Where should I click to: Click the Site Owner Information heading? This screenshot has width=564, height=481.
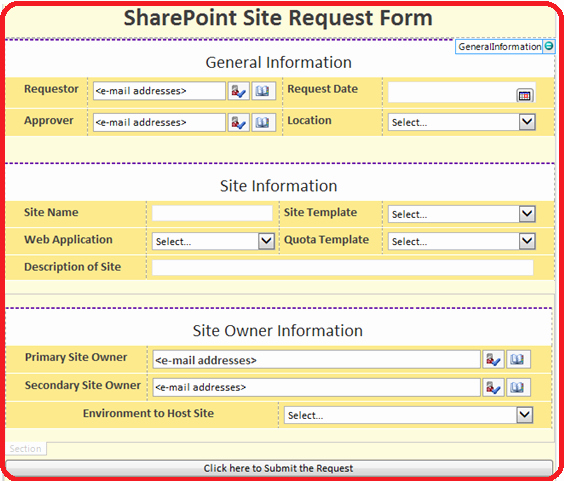click(278, 331)
